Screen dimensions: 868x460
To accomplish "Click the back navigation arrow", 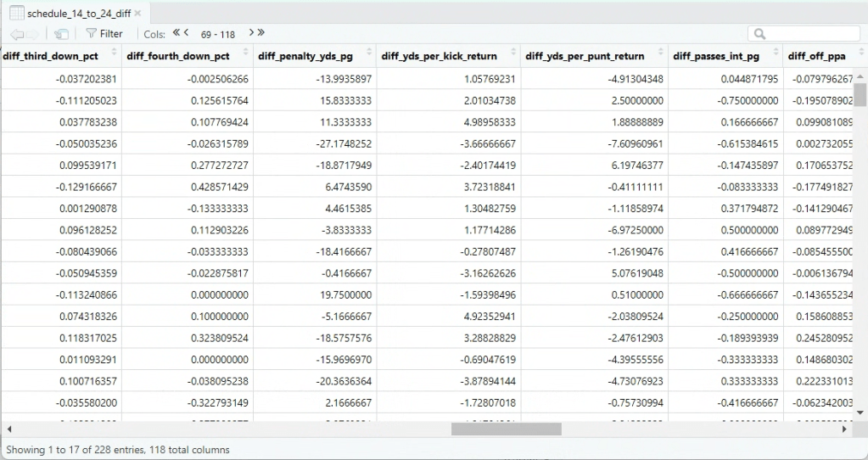I will pos(16,34).
